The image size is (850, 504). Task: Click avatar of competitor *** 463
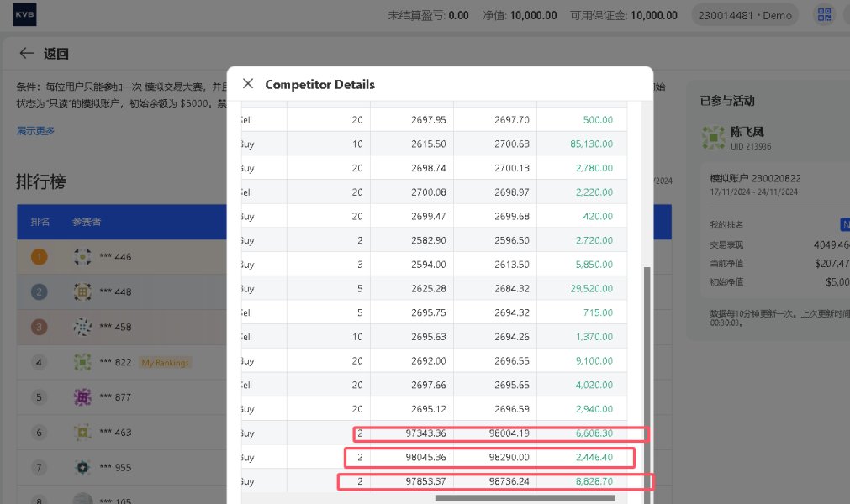[x=82, y=433]
